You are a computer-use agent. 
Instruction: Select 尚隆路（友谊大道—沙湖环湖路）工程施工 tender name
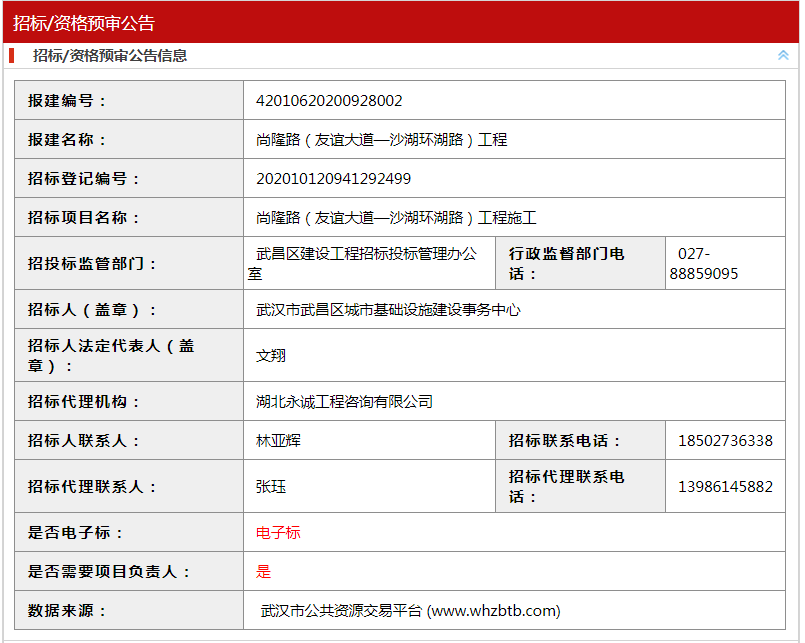point(396,218)
